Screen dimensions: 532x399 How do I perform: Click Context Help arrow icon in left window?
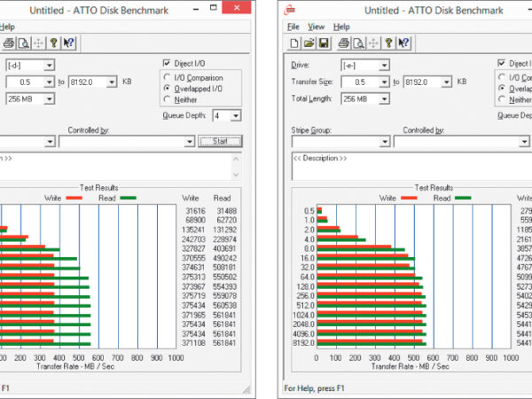[69, 43]
